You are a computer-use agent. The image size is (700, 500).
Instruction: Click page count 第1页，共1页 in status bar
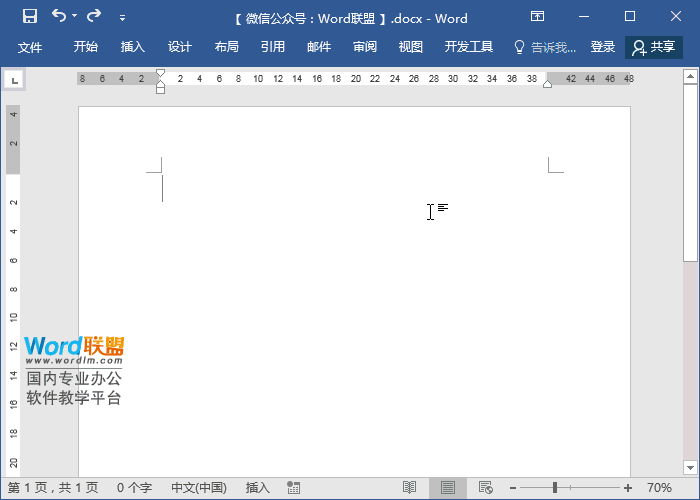tap(53, 488)
